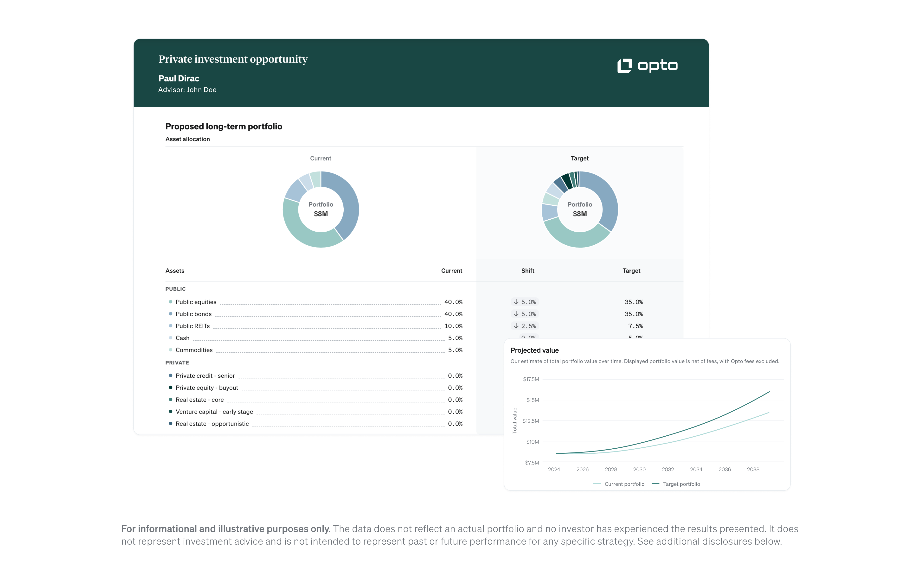
Task: Click the 'PRIVATE' section label
Action: tap(177, 362)
